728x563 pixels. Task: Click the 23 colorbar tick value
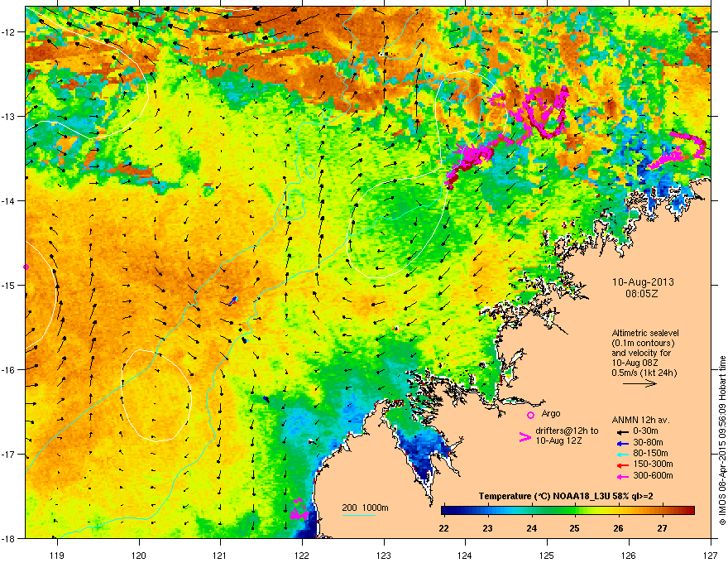tap(487, 528)
